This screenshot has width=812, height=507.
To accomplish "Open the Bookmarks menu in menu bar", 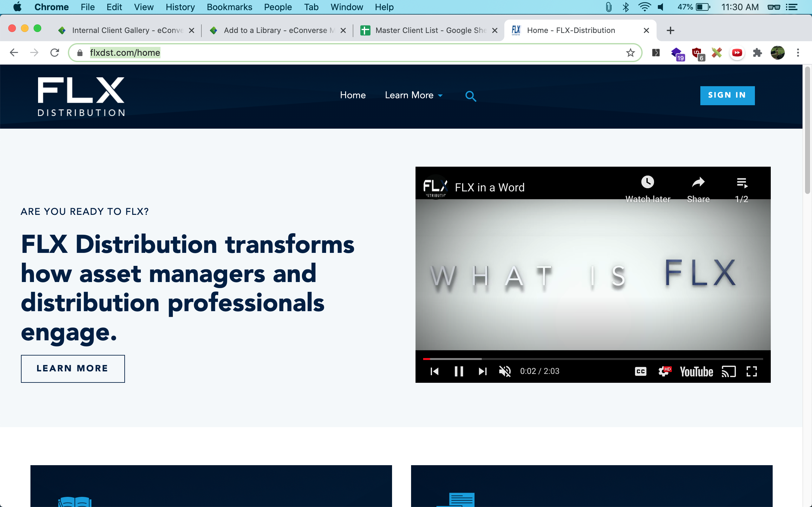I will [229, 7].
